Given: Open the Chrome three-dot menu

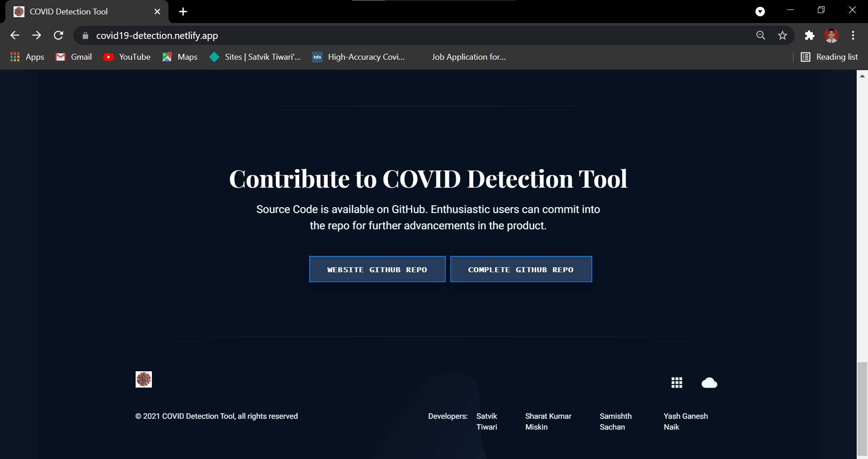Looking at the screenshot, I should point(853,35).
